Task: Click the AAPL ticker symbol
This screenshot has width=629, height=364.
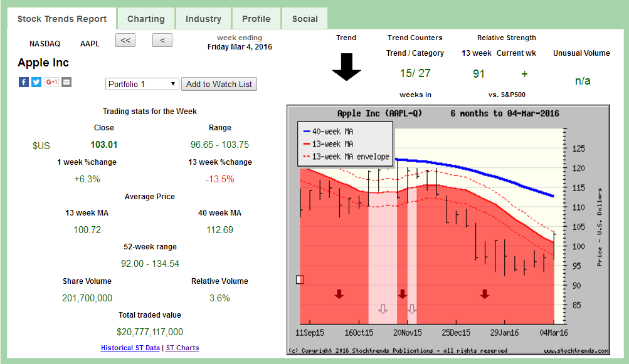Action: [x=90, y=44]
